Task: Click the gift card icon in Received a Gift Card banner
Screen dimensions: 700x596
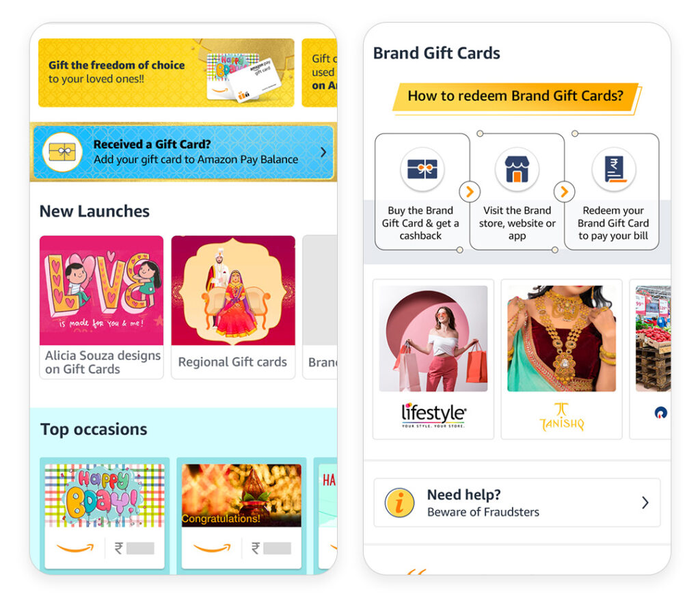Action: point(62,152)
